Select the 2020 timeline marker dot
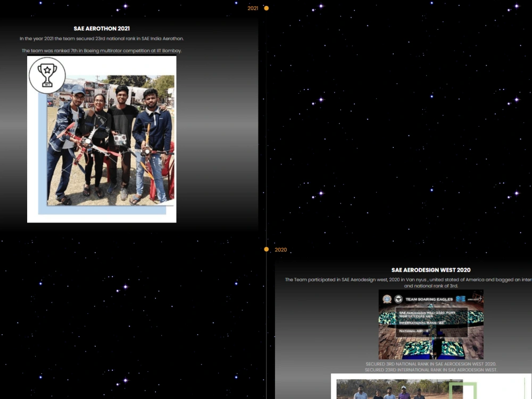This screenshot has width=532, height=399. click(x=267, y=250)
